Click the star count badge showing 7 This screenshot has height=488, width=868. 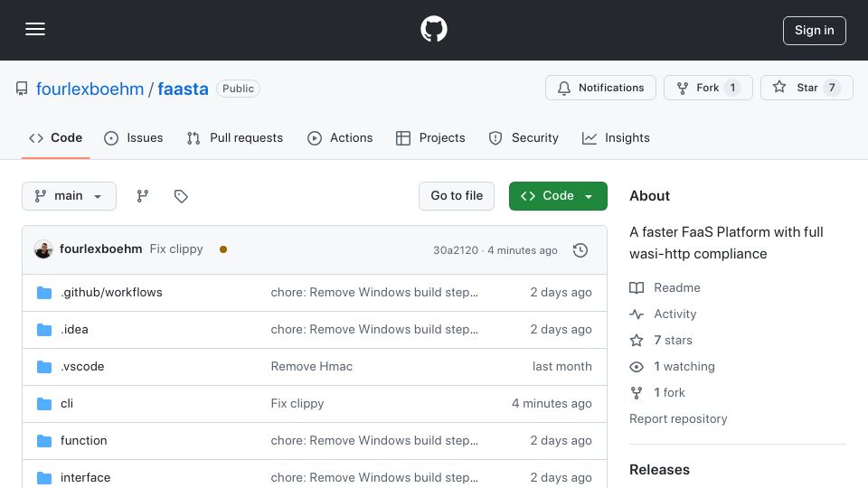pyautogui.click(x=832, y=88)
